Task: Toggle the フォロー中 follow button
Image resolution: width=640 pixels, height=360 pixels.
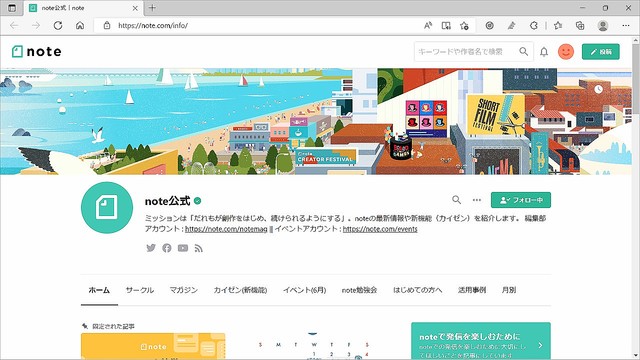Action: 521,200
